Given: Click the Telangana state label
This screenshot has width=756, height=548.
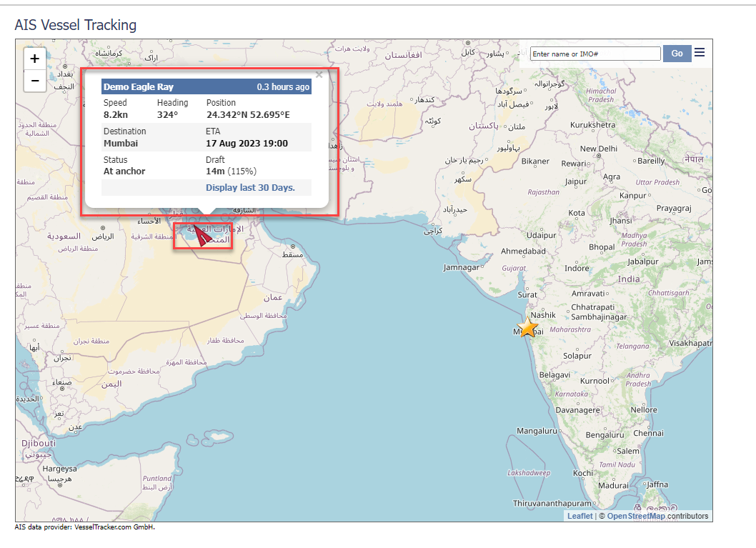Looking at the screenshot, I should 632,346.
